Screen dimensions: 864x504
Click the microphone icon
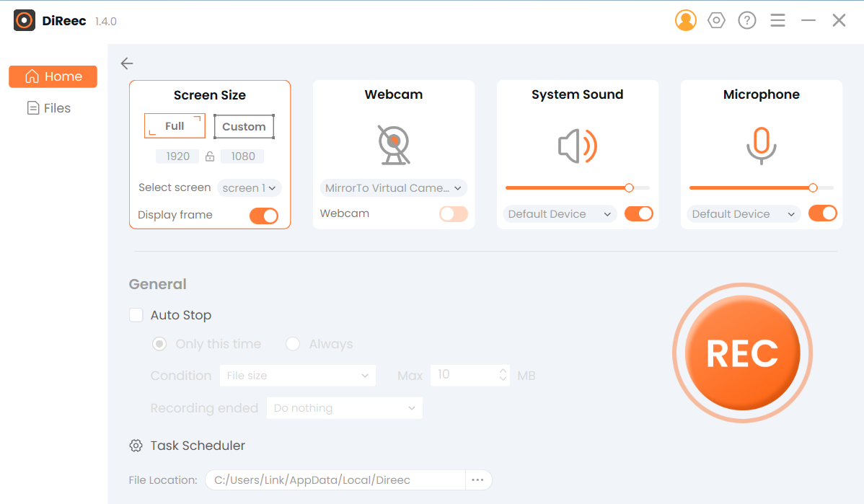(761, 146)
